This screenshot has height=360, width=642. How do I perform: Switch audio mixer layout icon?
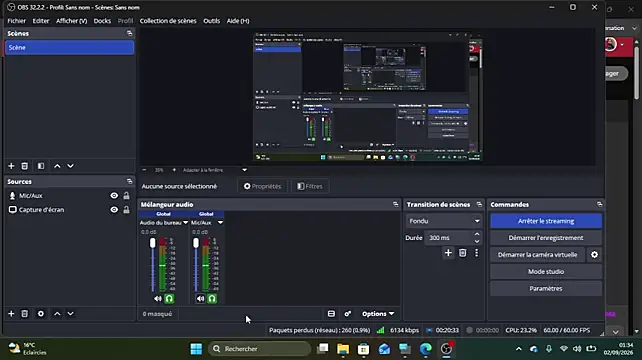(x=331, y=314)
